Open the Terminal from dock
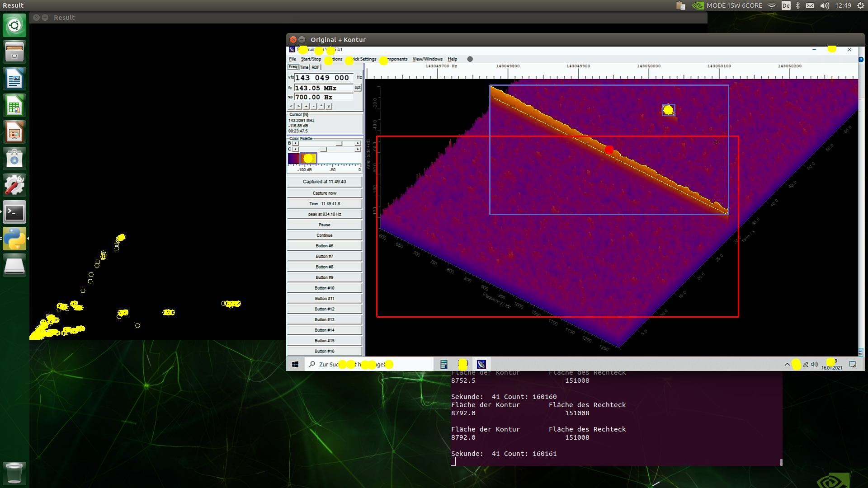Viewport: 868px width, 488px height. [14, 212]
